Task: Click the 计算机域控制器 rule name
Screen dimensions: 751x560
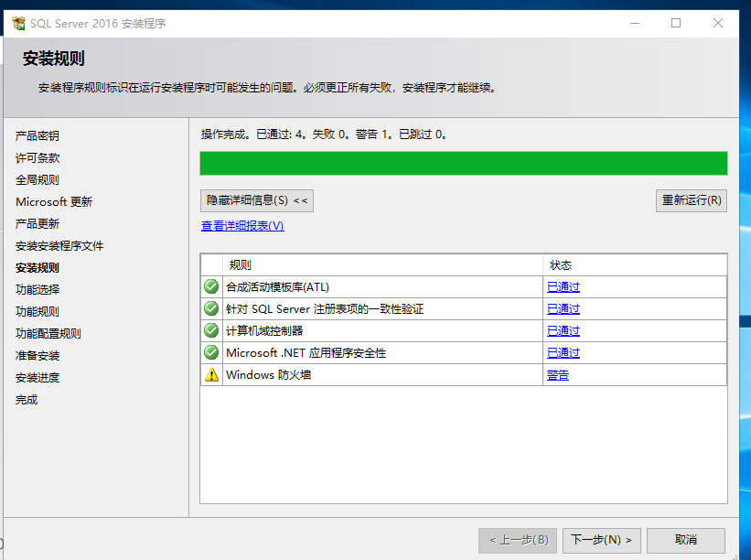Action: (x=264, y=331)
